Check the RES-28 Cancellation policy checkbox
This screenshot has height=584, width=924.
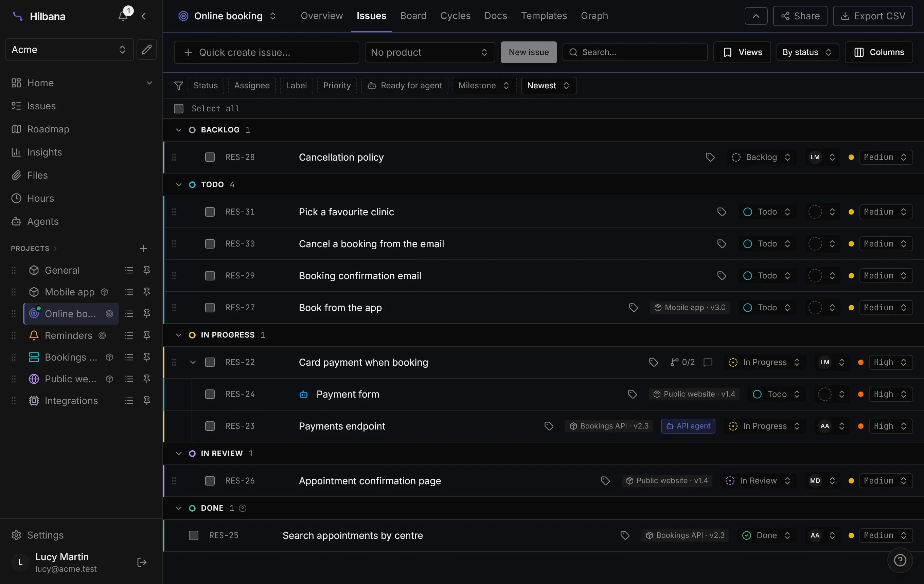point(210,157)
